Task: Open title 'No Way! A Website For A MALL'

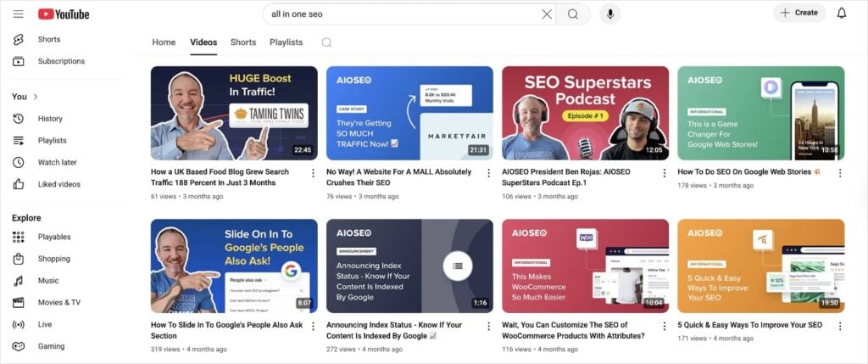Action: (x=399, y=177)
